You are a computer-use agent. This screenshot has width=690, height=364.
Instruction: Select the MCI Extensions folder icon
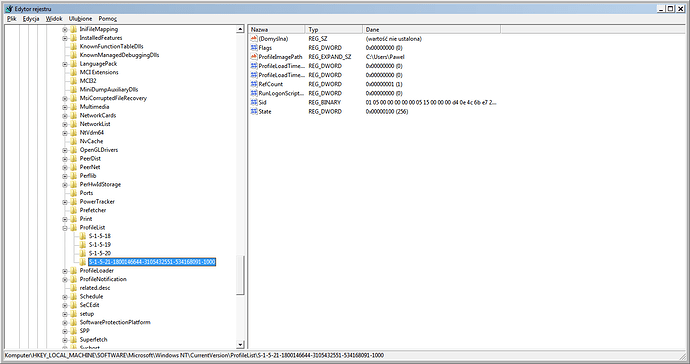pyautogui.click(x=73, y=73)
